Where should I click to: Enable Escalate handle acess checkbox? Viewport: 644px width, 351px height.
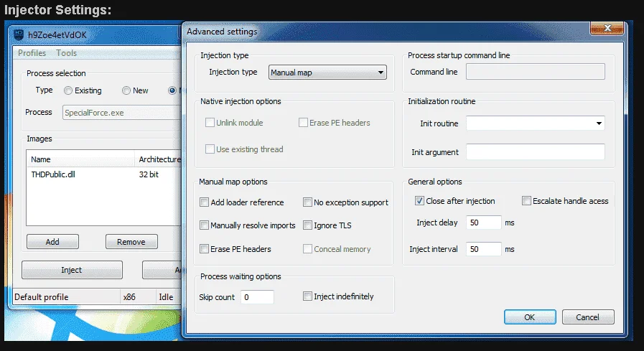[526, 201]
